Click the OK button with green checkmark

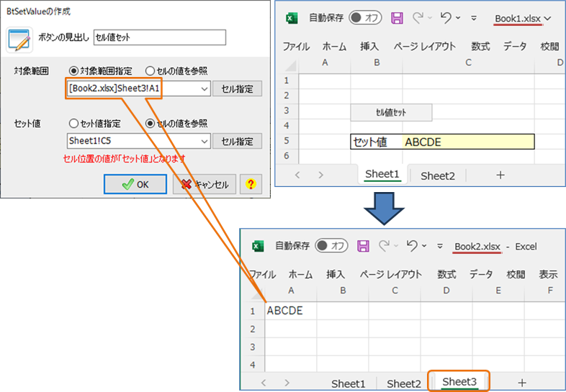[135, 184]
